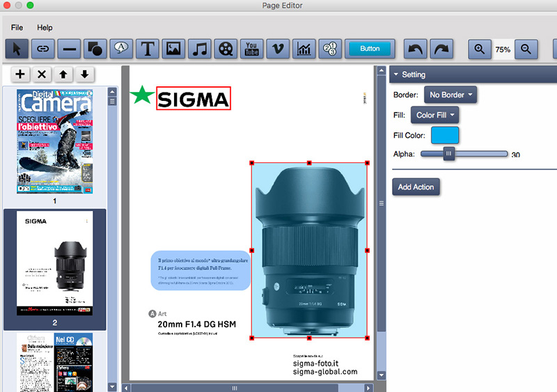
Task: Click canvas vertical scroll-up arrow
Action: 381,70
